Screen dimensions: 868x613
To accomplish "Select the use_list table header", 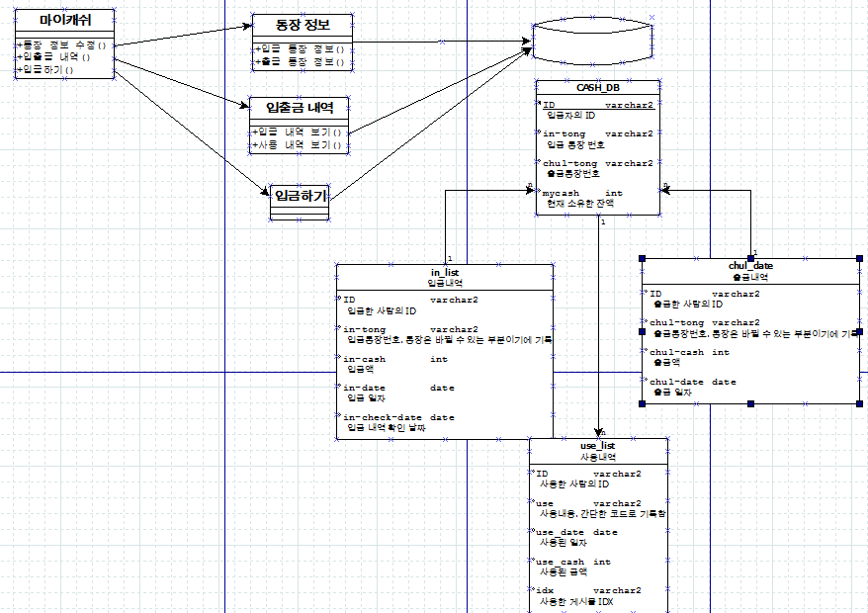I will 597,447.
